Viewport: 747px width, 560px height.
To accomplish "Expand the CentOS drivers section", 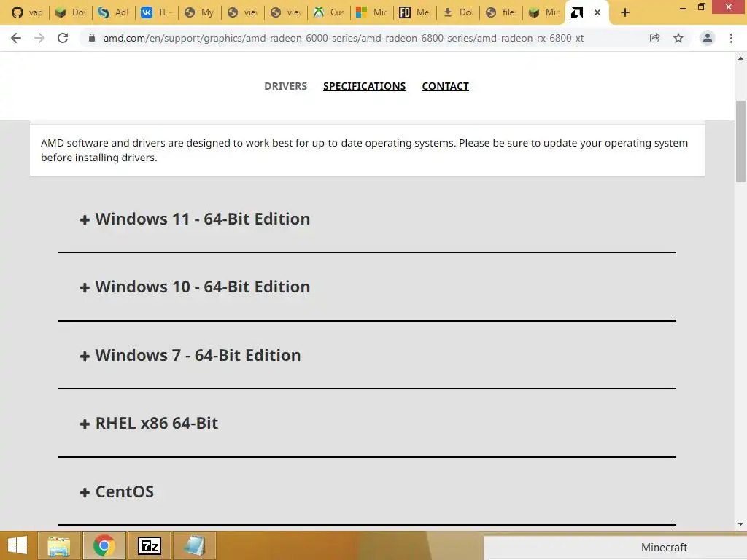I will (x=117, y=492).
